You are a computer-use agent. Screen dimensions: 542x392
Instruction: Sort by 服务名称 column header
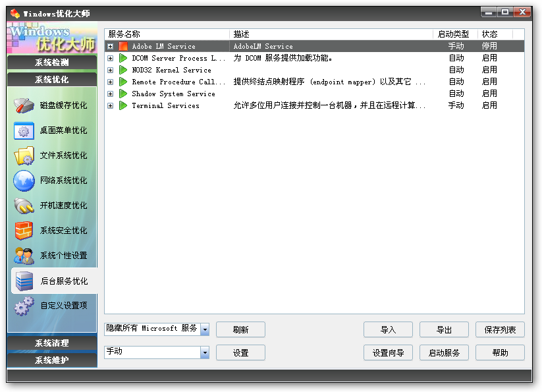pos(167,34)
